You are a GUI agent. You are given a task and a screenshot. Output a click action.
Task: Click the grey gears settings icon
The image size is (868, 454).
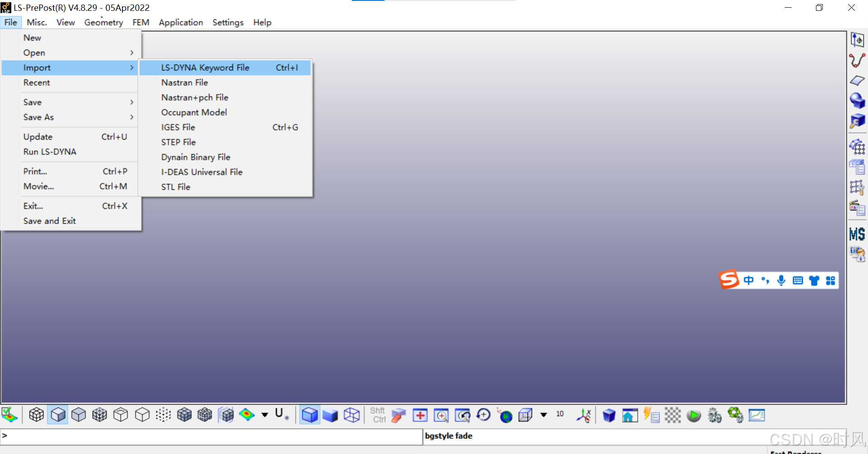pyautogui.click(x=715, y=415)
